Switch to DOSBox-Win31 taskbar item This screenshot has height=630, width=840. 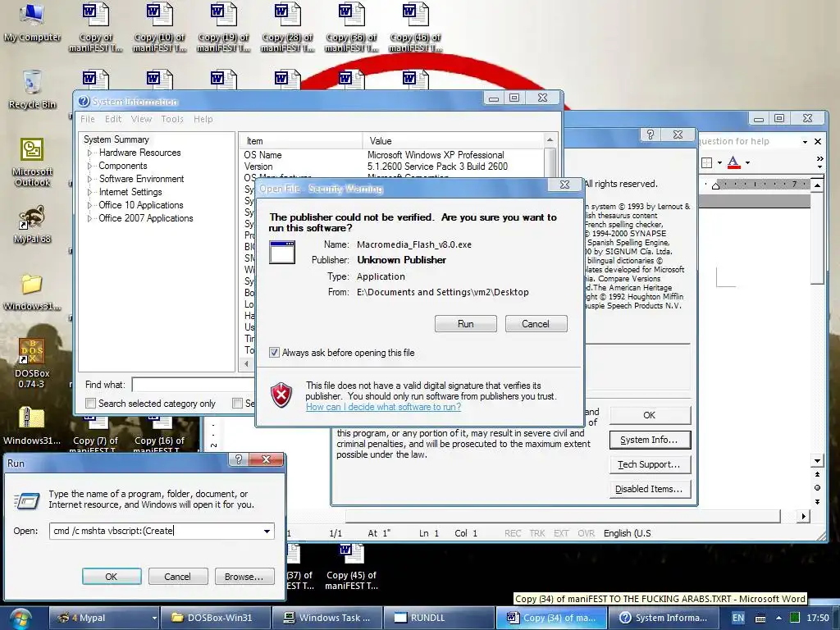coord(215,618)
